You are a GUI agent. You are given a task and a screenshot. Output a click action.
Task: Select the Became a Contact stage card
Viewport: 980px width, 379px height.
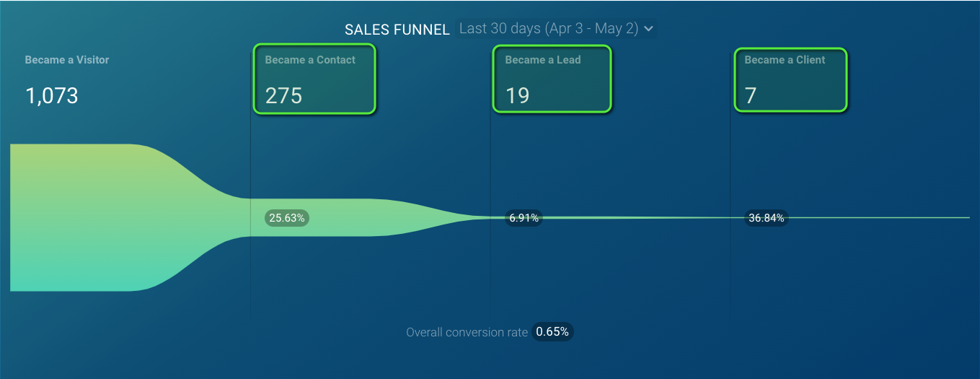(314, 79)
